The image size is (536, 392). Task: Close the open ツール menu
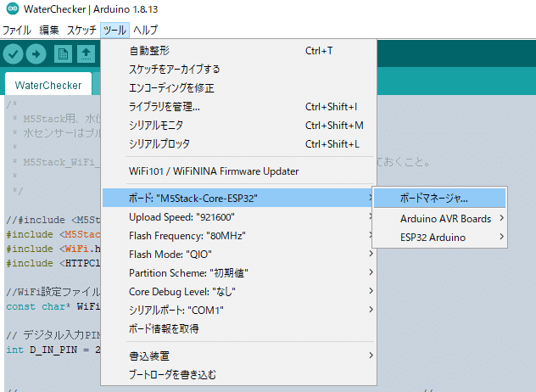point(114,30)
